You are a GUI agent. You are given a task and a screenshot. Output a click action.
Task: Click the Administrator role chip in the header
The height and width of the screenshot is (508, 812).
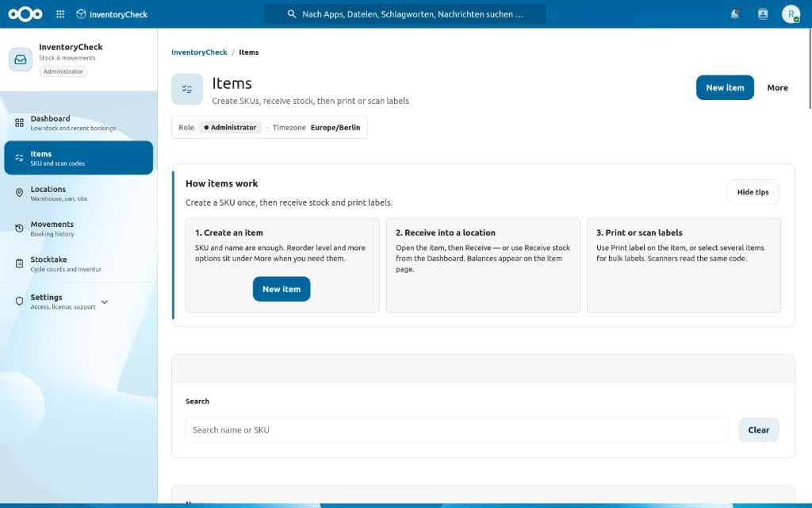tap(231, 128)
